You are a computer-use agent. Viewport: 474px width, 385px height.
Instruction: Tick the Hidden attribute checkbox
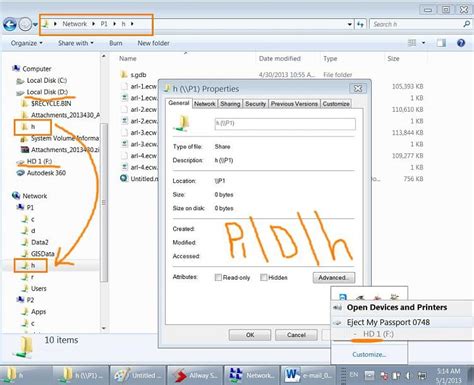point(264,278)
